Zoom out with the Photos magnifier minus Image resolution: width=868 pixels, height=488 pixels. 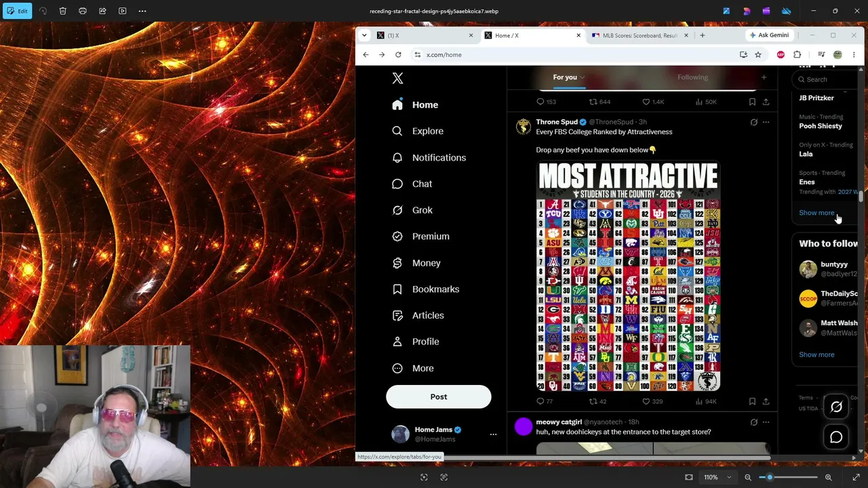(x=748, y=477)
